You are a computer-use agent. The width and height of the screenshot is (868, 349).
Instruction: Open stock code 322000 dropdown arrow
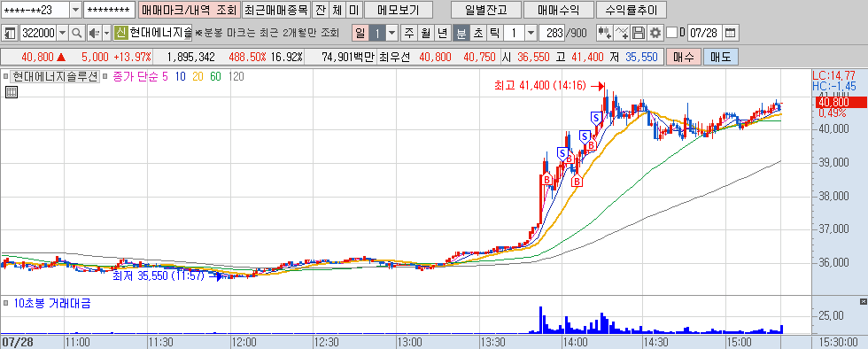(63, 34)
